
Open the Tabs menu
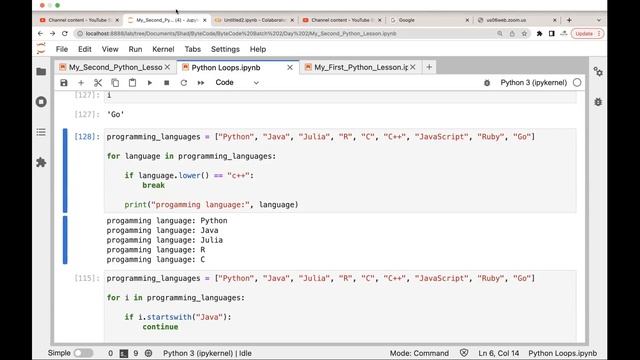coord(193,49)
